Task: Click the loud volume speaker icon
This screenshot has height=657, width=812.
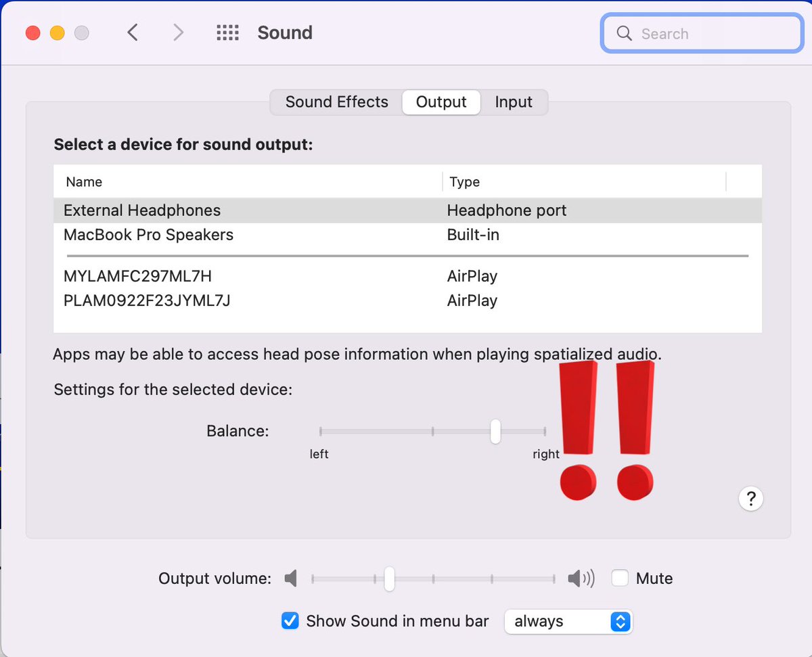Action: coord(581,579)
